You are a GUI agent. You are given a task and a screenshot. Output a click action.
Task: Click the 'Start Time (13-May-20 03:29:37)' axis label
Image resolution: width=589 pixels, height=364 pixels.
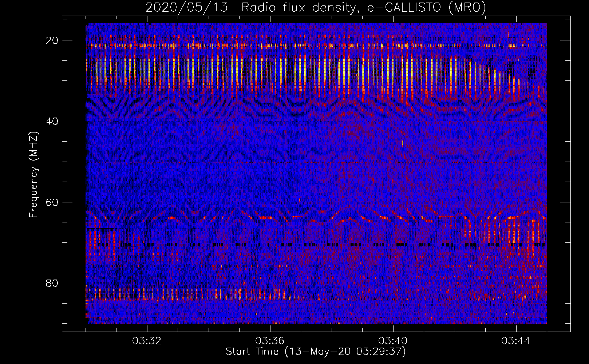(x=316, y=352)
